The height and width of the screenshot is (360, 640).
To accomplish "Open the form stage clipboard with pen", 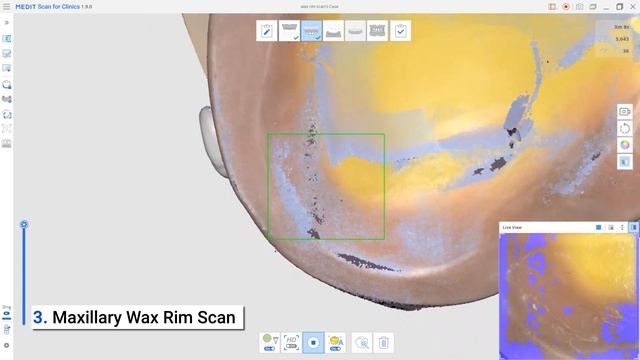I will (x=267, y=31).
